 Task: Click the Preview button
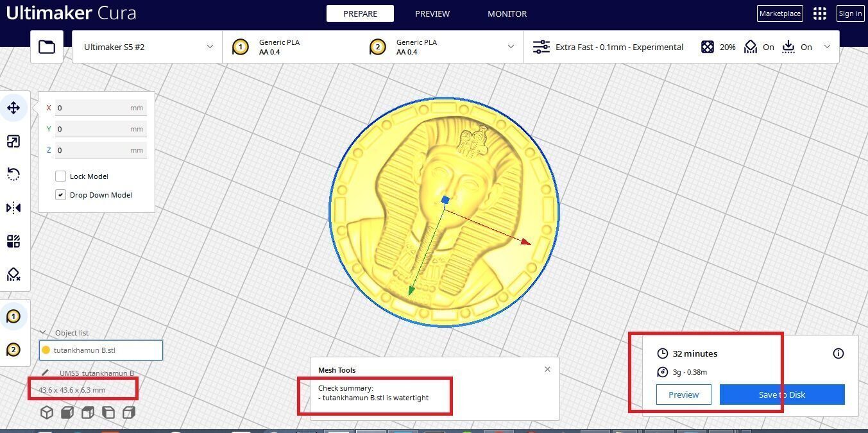(x=684, y=395)
